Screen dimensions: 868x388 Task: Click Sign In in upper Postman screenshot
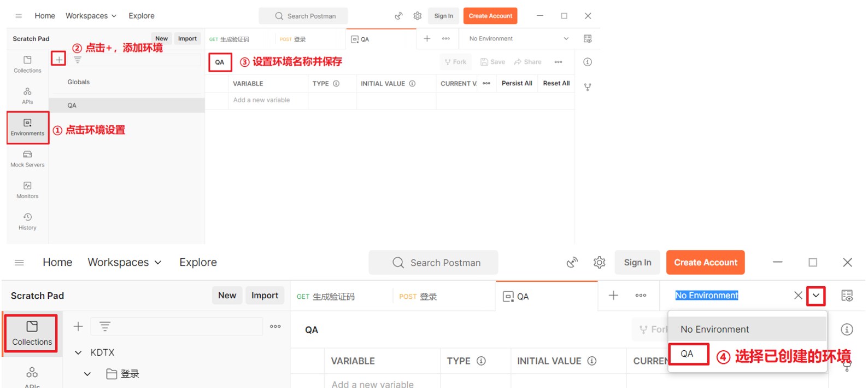click(443, 16)
